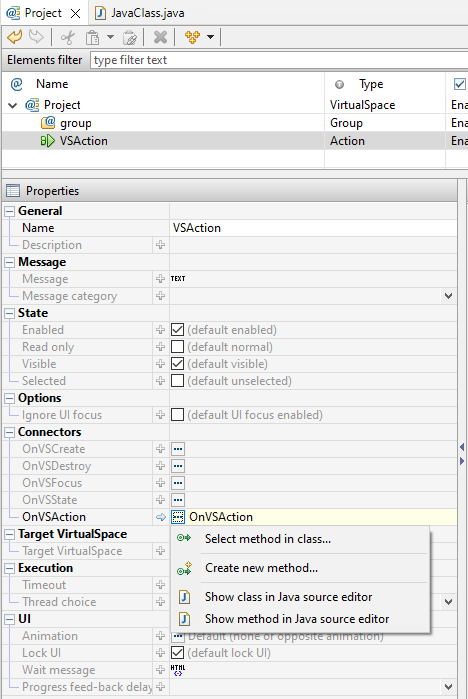Click the cut scissors toolbar icon
The image size is (468, 699).
68,37
